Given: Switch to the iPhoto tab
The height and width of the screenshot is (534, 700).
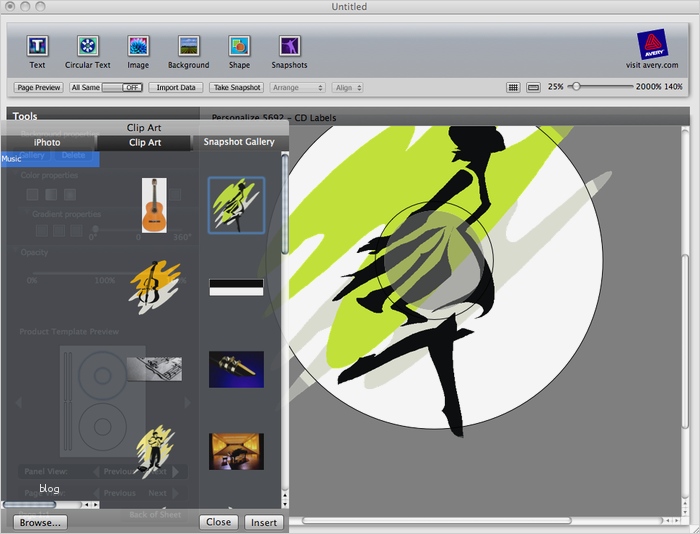Looking at the screenshot, I should tap(47, 142).
